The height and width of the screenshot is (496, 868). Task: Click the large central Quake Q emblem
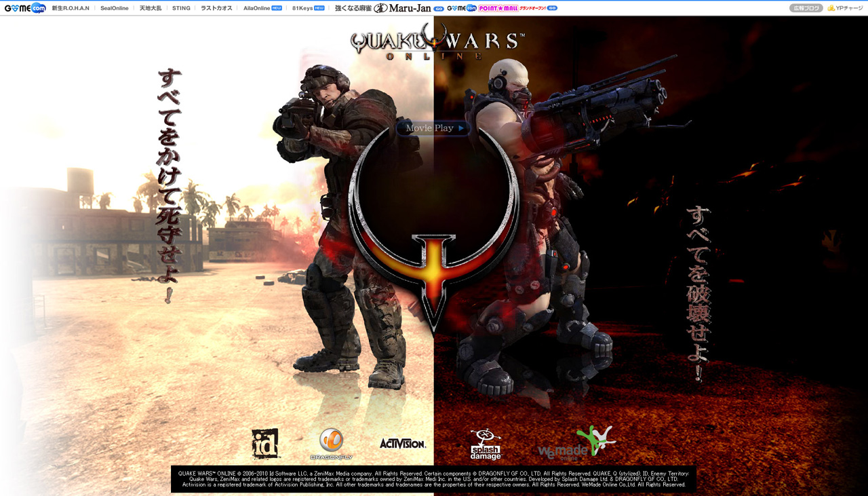click(434, 224)
